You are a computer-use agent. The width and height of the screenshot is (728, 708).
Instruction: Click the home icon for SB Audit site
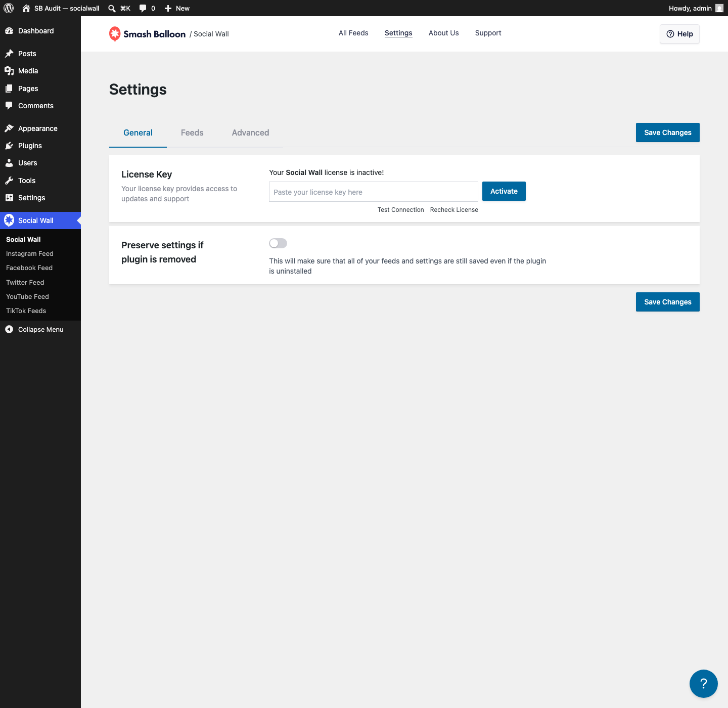coord(26,8)
